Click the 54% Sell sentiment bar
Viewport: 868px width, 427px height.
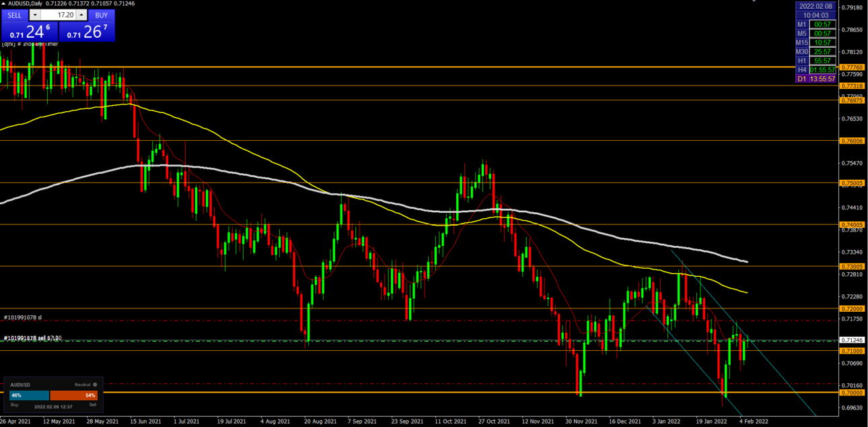[x=74, y=395]
